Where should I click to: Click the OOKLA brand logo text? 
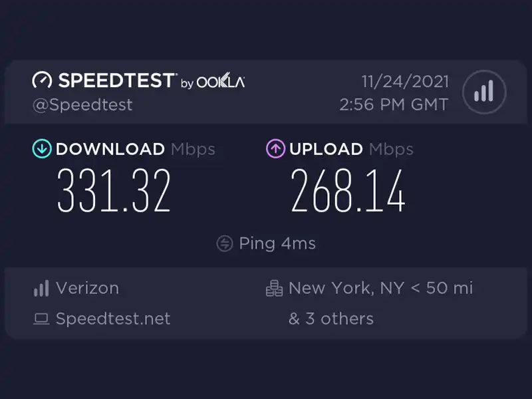pos(221,80)
